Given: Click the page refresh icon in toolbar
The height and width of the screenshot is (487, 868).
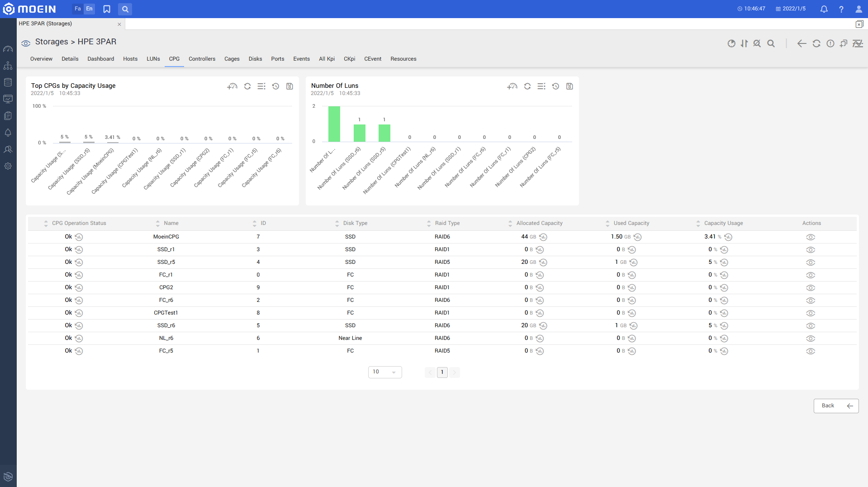Looking at the screenshot, I should [x=816, y=43].
